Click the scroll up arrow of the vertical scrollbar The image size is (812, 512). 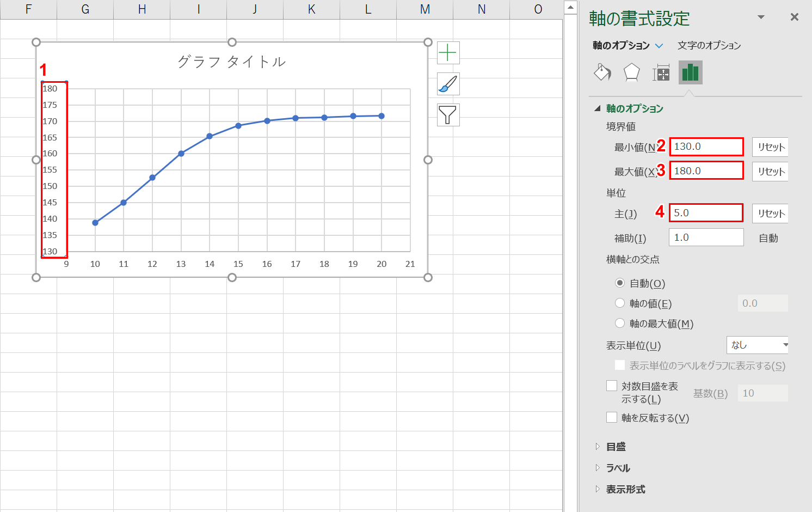(x=570, y=7)
